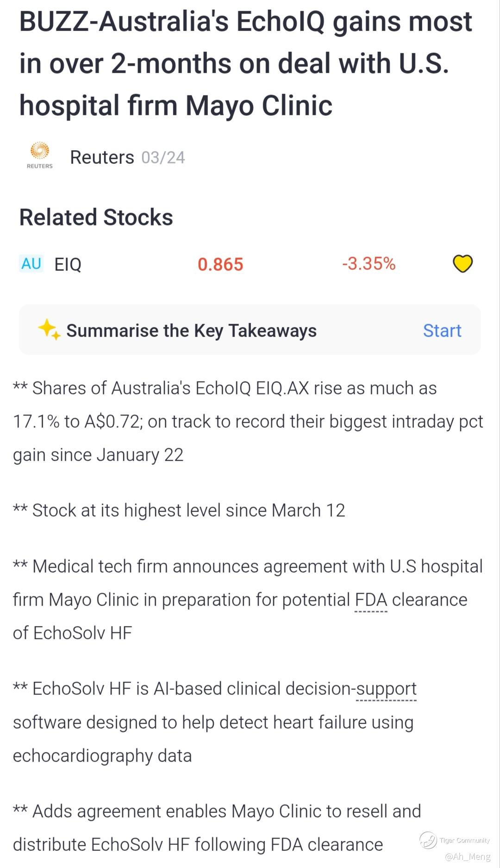Click the @Ah_Meng username watermark
500x868 pixels.
click(x=468, y=856)
